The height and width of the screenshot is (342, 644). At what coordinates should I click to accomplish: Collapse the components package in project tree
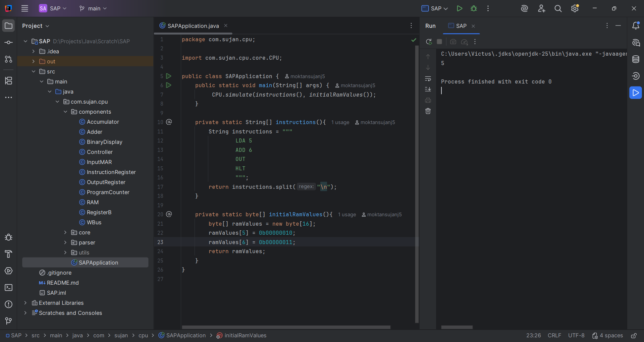pos(65,112)
